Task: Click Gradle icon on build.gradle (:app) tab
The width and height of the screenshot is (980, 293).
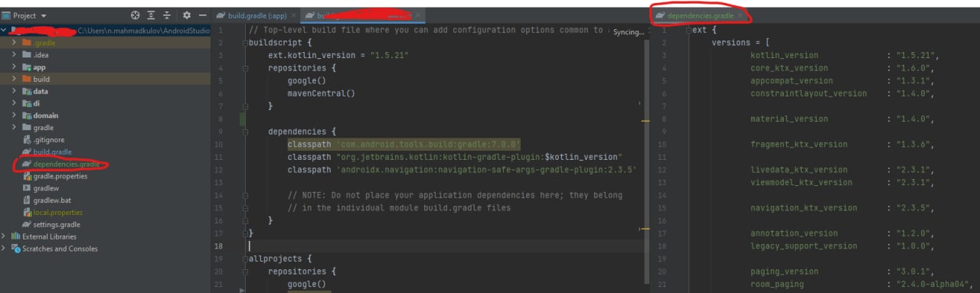Action: [x=220, y=15]
